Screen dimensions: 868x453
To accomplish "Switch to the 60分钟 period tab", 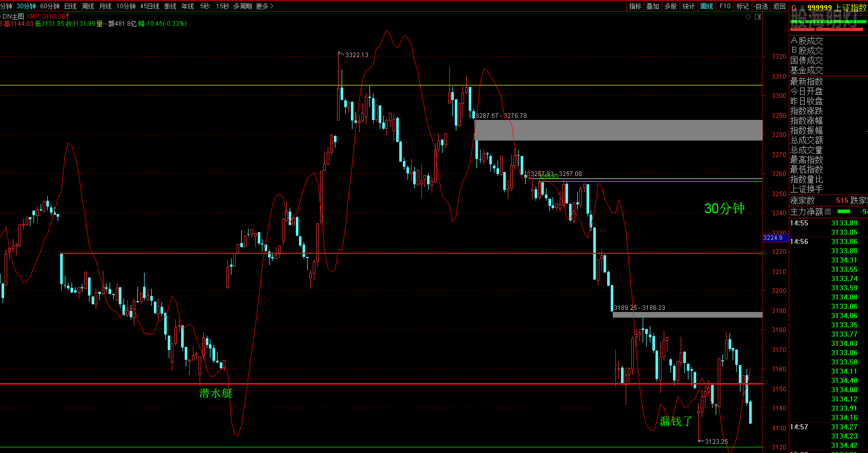I will click(x=50, y=6).
